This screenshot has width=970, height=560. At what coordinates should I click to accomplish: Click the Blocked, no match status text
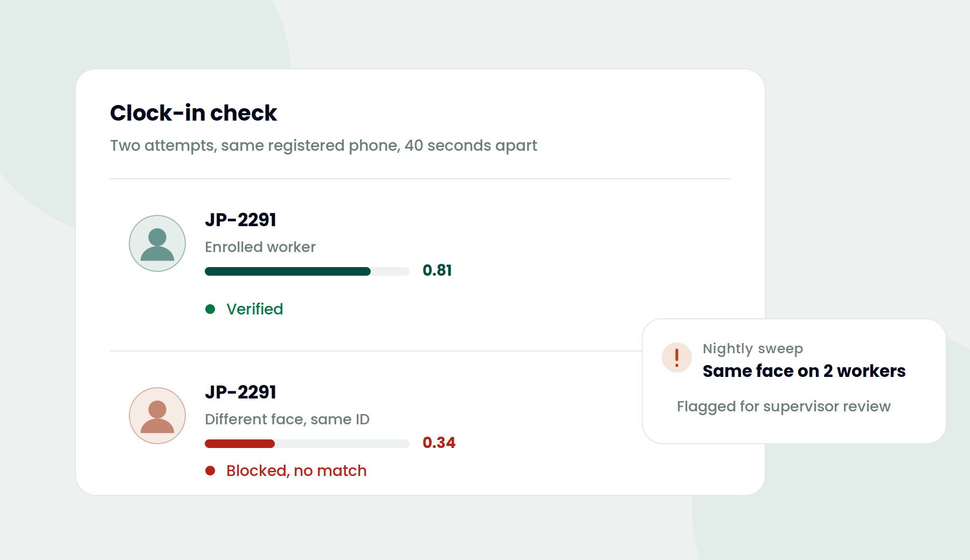pyautogui.click(x=296, y=471)
